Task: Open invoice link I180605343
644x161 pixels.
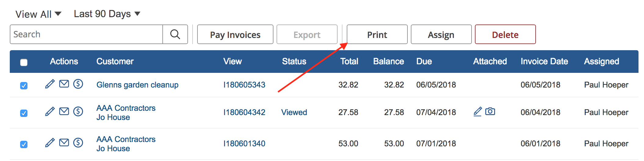Action: (x=244, y=85)
